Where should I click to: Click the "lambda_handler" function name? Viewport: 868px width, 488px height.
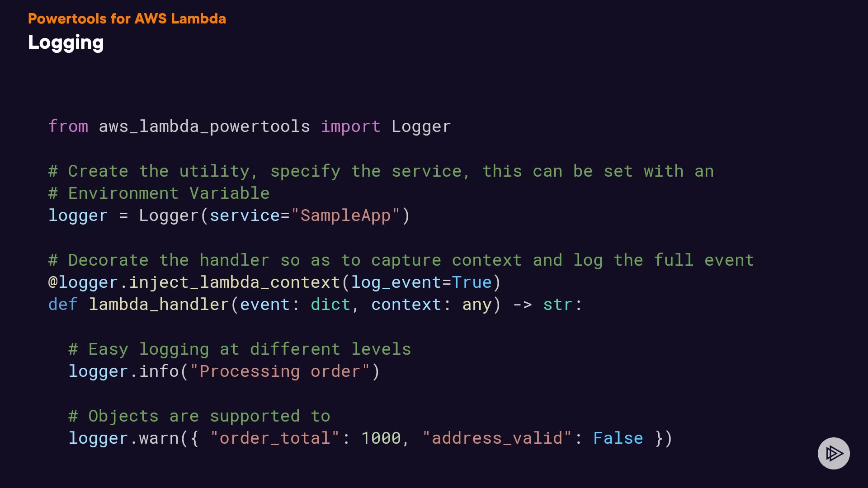[159, 305]
